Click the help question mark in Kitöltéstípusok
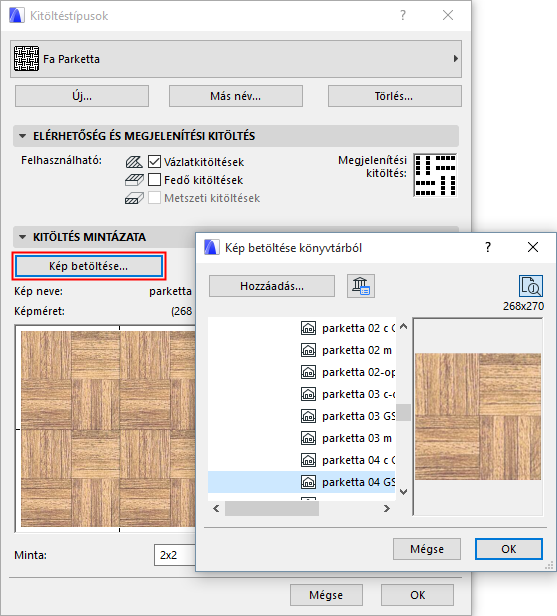 403,15
